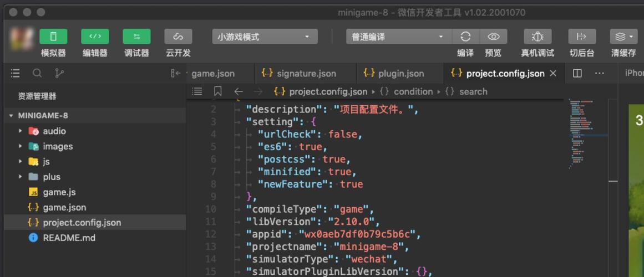This screenshot has width=644, height=277.
Task: Click the README.md info icon
Action: [33, 238]
